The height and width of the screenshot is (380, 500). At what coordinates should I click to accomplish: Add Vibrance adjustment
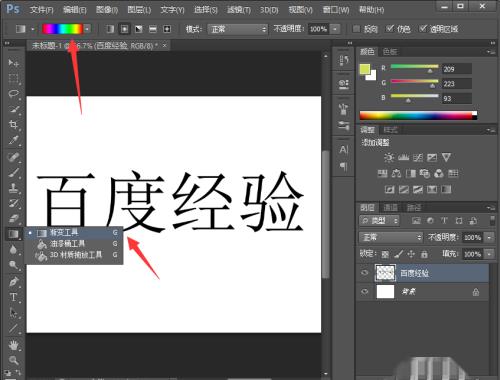446,157
